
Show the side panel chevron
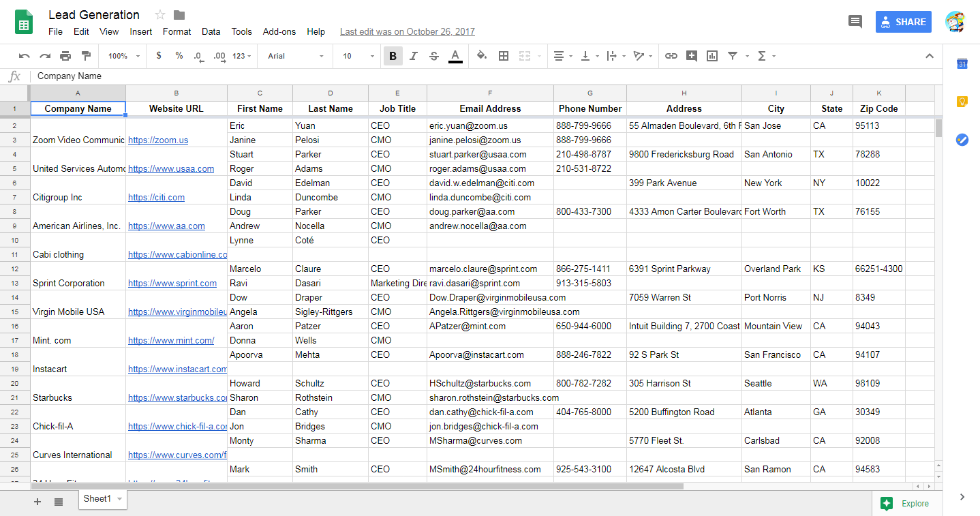coord(962,497)
